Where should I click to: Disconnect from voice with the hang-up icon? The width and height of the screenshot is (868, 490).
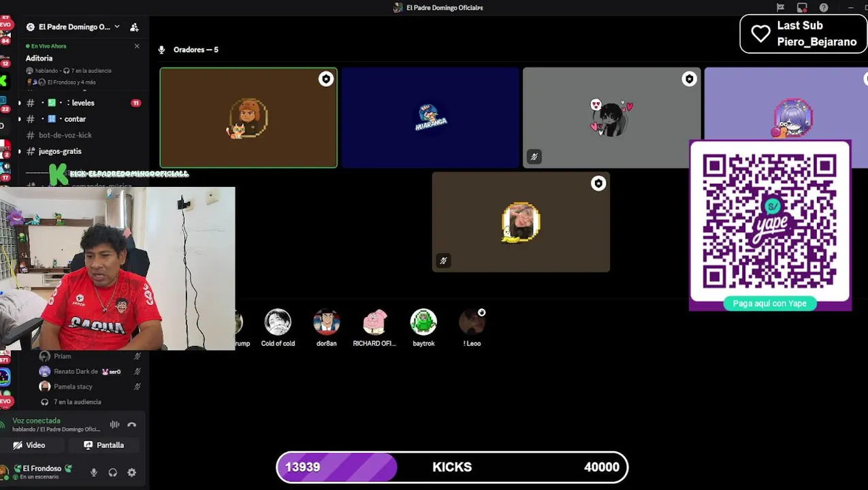click(x=132, y=425)
